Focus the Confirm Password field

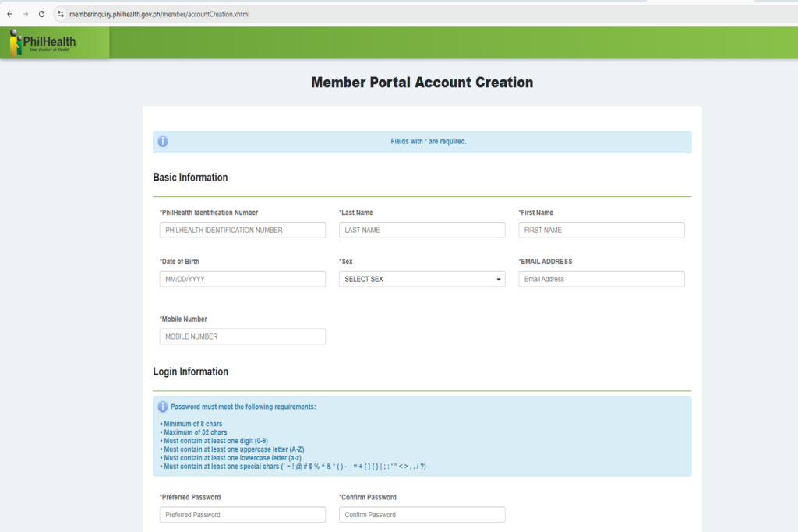point(422,515)
